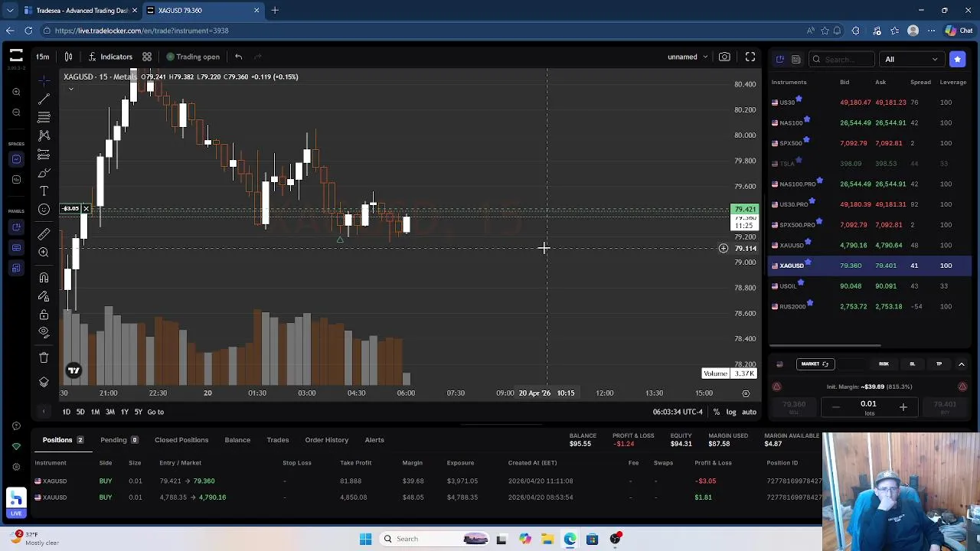
Task: Open the second Spaces icon in sidebar
Action: pos(16,180)
